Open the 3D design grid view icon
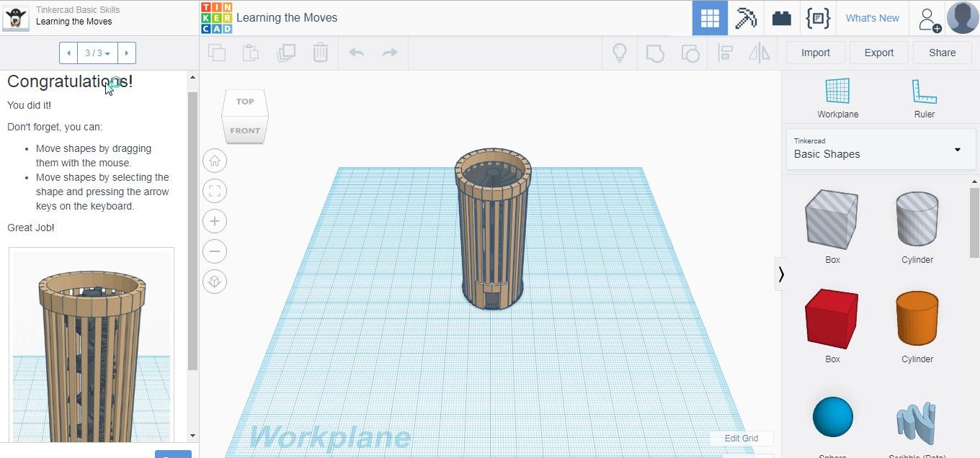Viewport: 980px width, 458px height. 710,18
